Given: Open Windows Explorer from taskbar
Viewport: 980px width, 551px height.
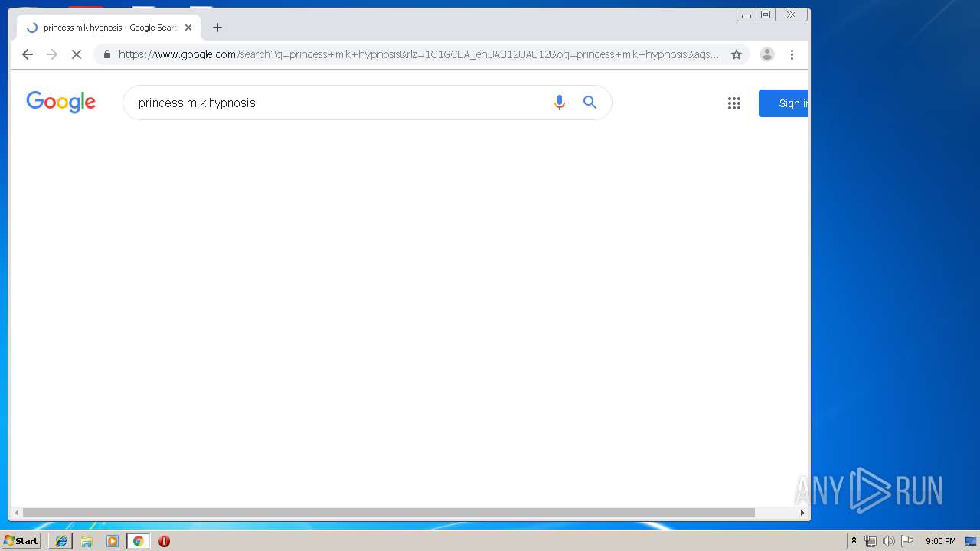Looking at the screenshot, I should pyautogui.click(x=87, y=541).
